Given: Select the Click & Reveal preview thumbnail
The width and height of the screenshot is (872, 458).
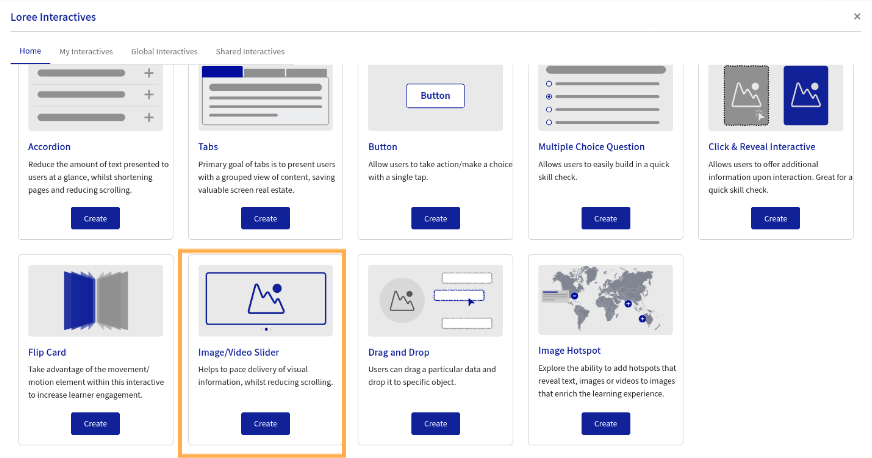Looking at the screenshot, I should (775, 98).
